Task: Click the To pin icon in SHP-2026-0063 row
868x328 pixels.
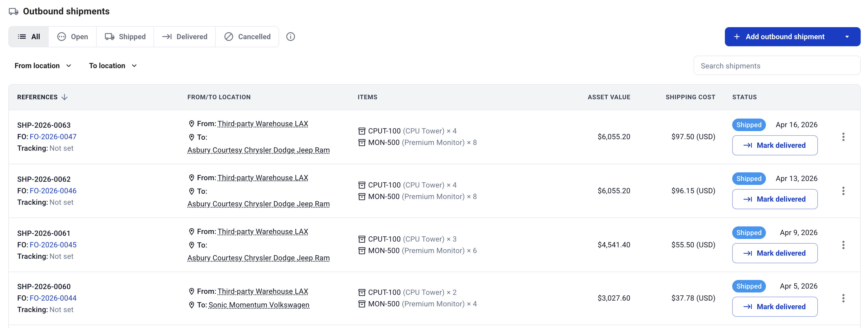Action: click(x=191, y=137)
